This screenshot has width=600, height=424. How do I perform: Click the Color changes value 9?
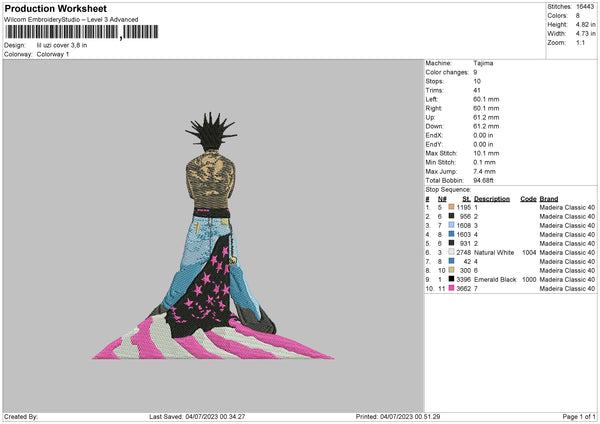tap(475, 72)
